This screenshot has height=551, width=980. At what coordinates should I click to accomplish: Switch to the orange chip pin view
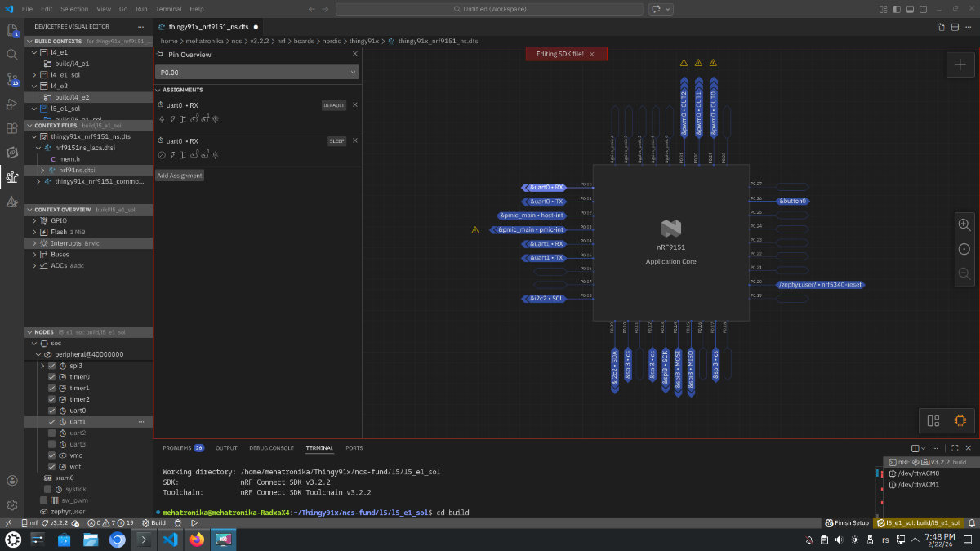coord(960,421)
